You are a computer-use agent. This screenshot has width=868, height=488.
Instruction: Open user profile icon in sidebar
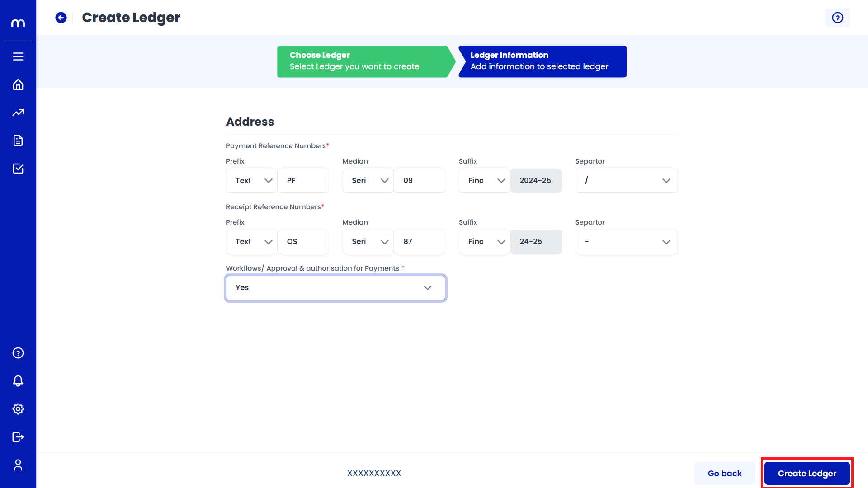pos(18,465)
